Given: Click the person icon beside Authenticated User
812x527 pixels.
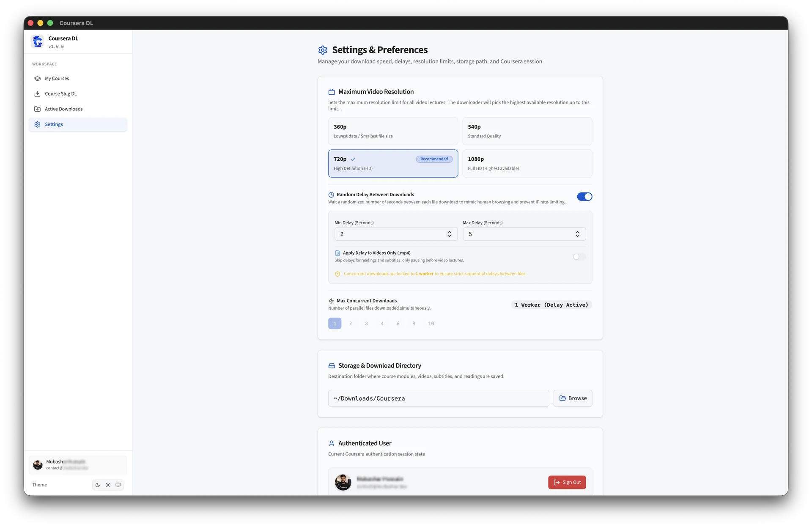Looking at the screenshot, I should [x=332, y=443].
